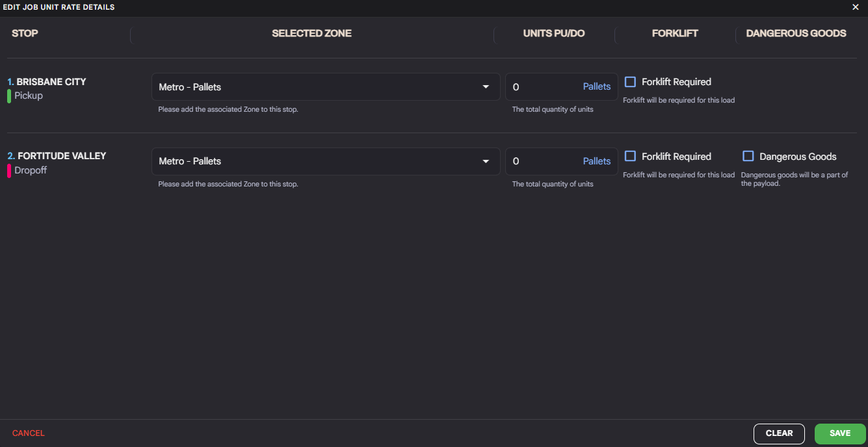Open the Fortitude Valley zone dropdown
Image resolution: width=868 pixels, height=447 pixels.
[326, 161]
